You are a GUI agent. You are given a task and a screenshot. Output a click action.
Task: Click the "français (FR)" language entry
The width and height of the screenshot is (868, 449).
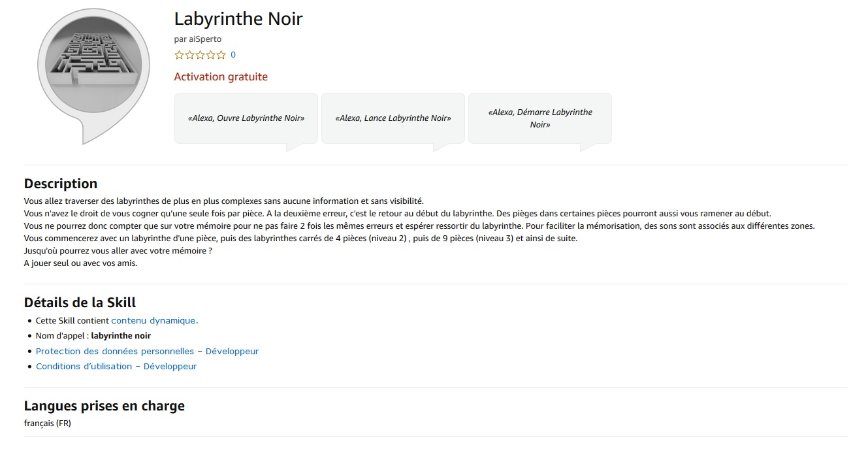[x=48, y=424]
